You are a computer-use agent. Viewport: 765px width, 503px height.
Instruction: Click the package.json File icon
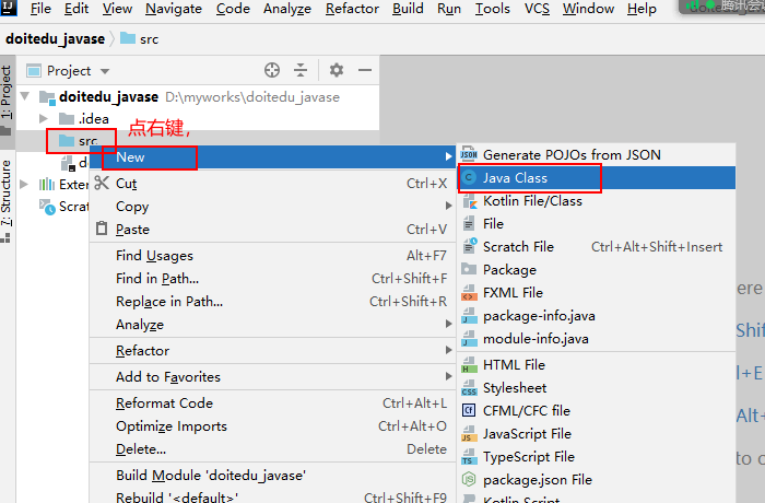469,480
